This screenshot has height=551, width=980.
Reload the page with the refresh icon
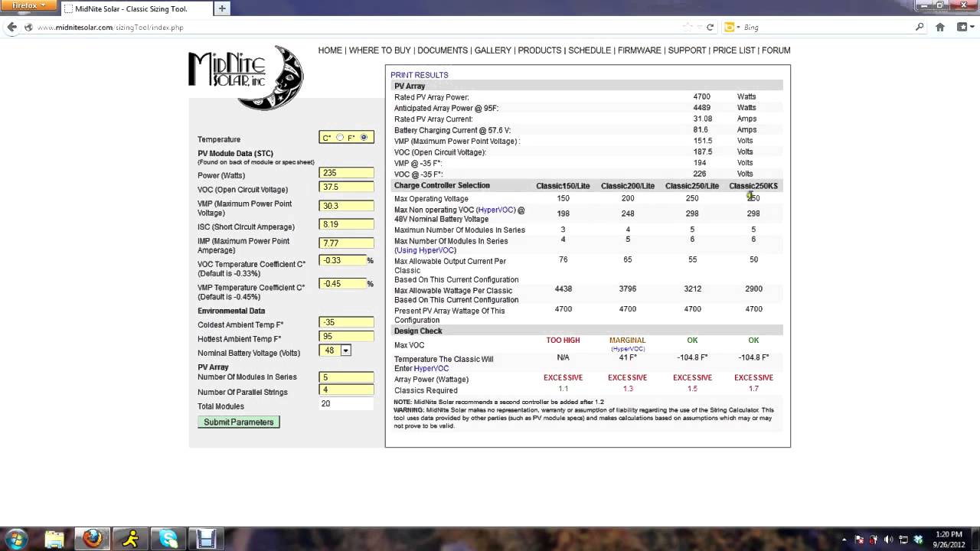click(x=710, y=27)
